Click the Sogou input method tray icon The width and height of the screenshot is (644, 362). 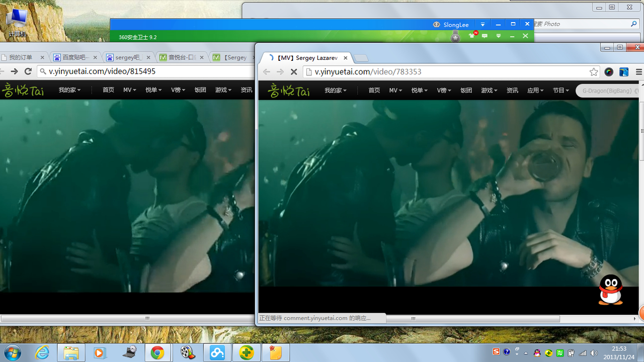pyautogui.click(x=496, y=352)
